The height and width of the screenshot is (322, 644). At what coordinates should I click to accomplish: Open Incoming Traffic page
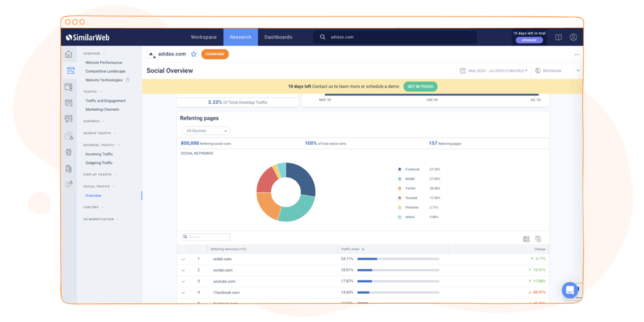99,154
